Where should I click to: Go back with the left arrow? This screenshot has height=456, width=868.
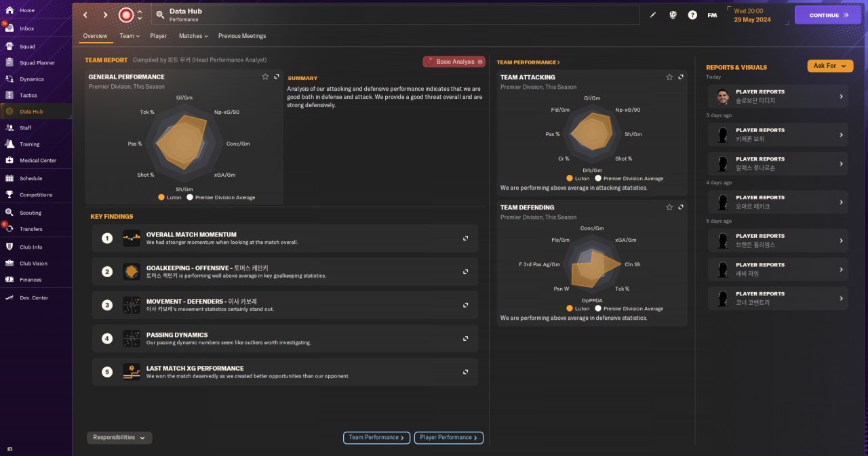coord(85,15)
